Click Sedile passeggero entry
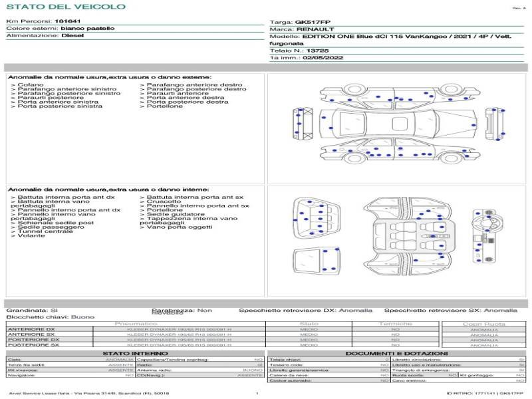This screenshot has height=399, width=532. [x=47, y=227]
